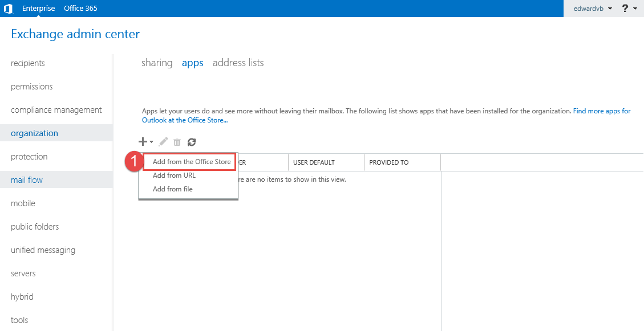The image size is (644, 331).
Task: Switch to Enterprise in the top bar
Action: coord(39,8)
